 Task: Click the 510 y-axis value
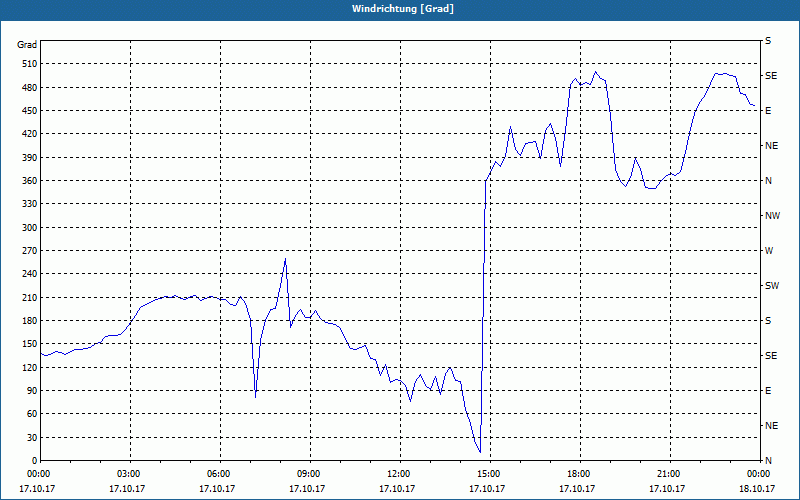pyautogui.click(x=30, y=64)
